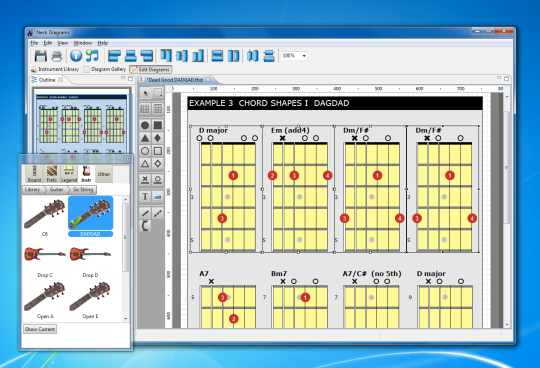Select the hollow square marker tool

[x=158, y=151]
